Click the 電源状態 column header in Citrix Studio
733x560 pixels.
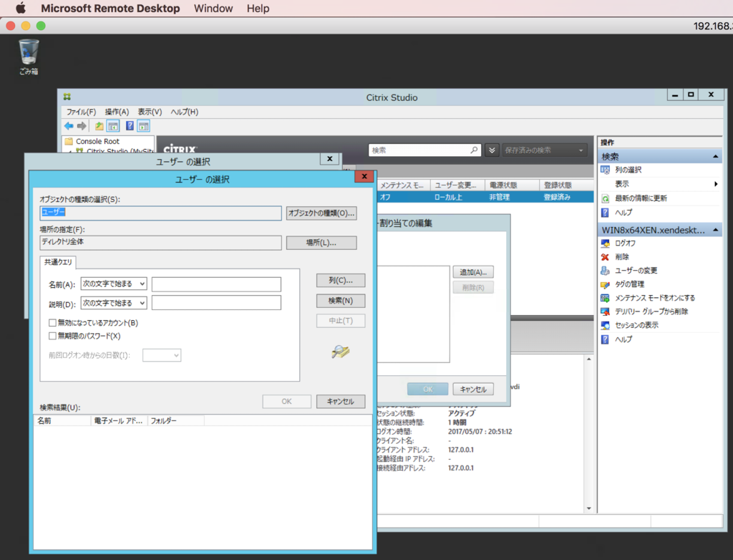(512, 185)
